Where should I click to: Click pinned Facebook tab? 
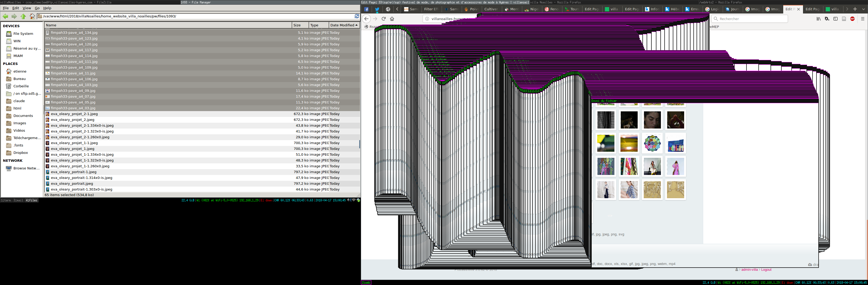[367, 9]
